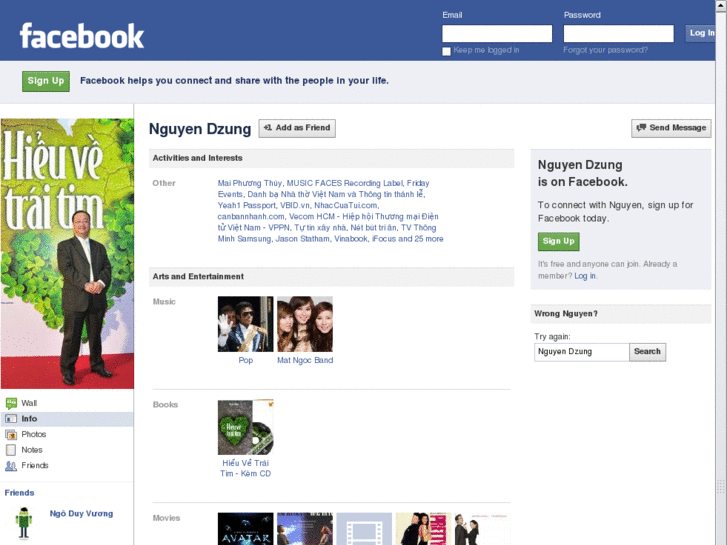The width and height of the screenshot is (727, 545).
Task: Click the placeholder film-strip movie thumbnail
Action: [x=364, y=529]
